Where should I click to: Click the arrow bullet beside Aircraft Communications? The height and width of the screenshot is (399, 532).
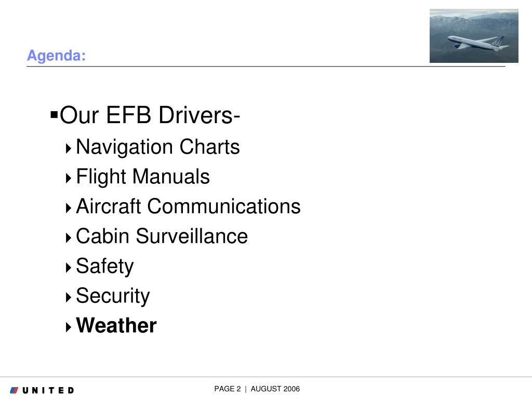point(69,208)
